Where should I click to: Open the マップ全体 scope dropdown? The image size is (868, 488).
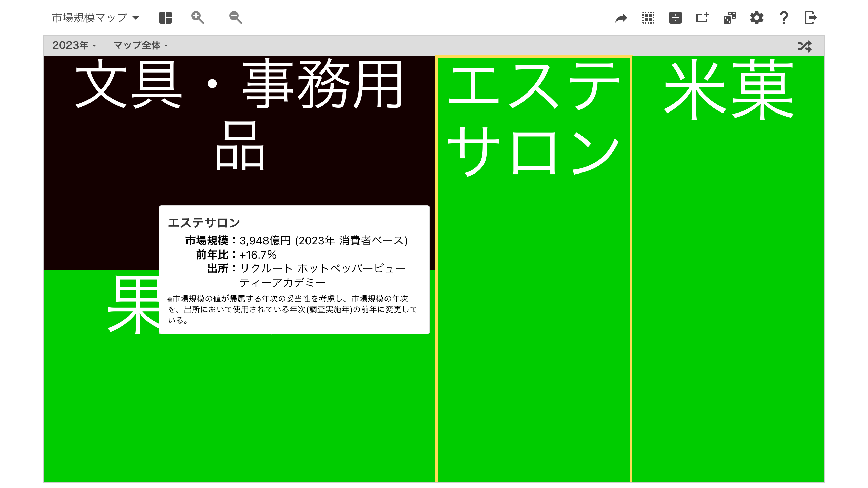tap(141, 45)
